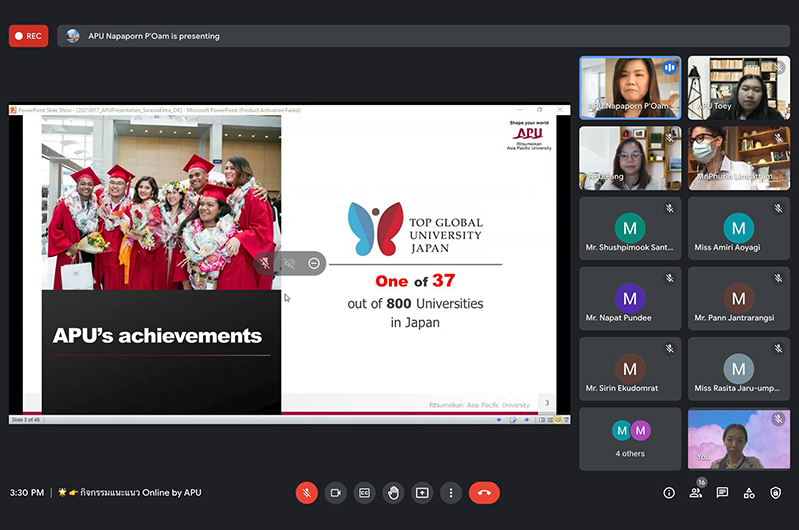The height and width of the screenshot is (530, 799).
Task: Click the red REC recording indicator
Action: 29,36
